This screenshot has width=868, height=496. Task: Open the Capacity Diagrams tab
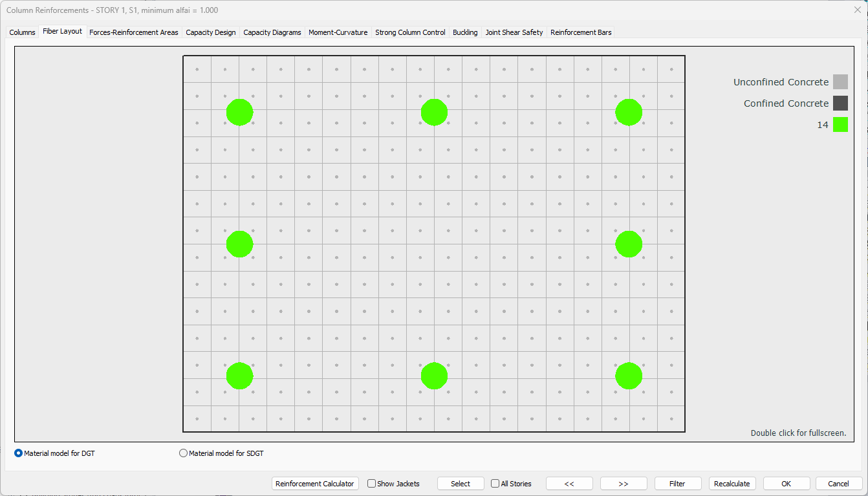click(x=272, y=32)
